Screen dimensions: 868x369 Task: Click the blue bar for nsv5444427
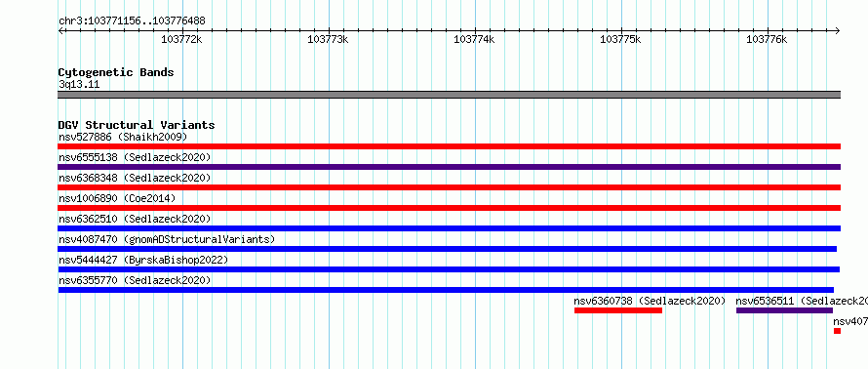point(449,269)
